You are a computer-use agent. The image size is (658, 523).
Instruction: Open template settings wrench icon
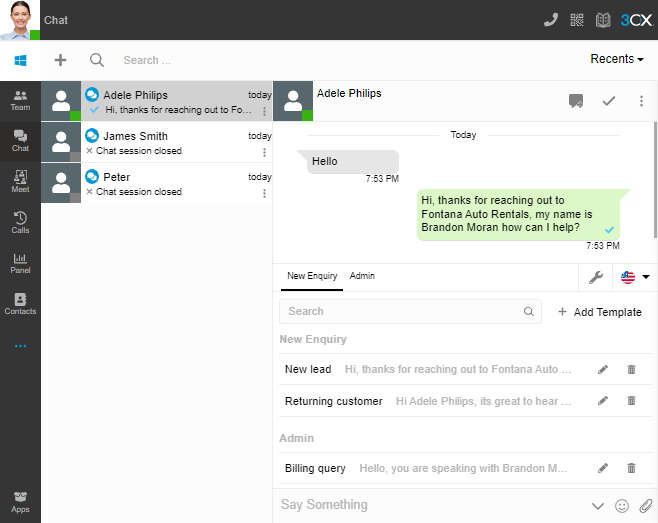click(595, 277)
